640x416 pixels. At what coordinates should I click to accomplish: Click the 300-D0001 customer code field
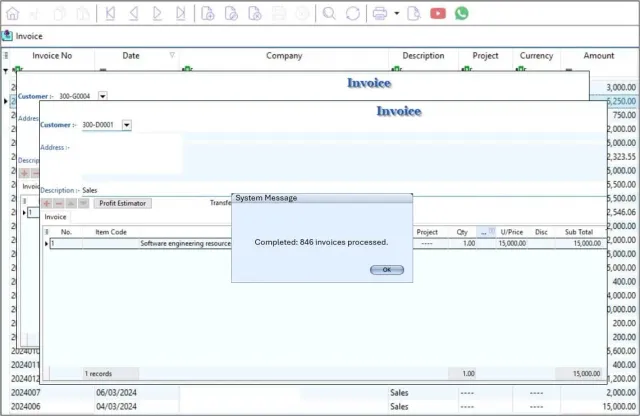click(x=101, y=125)
